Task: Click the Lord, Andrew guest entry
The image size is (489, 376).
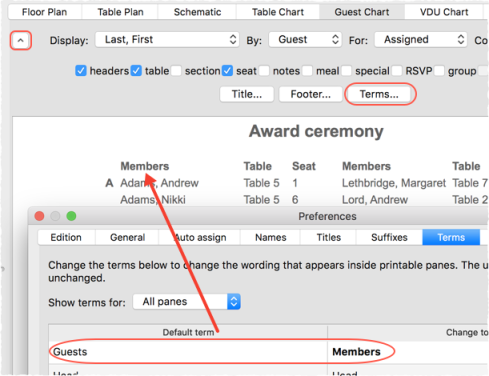Action: coord(375,200)
